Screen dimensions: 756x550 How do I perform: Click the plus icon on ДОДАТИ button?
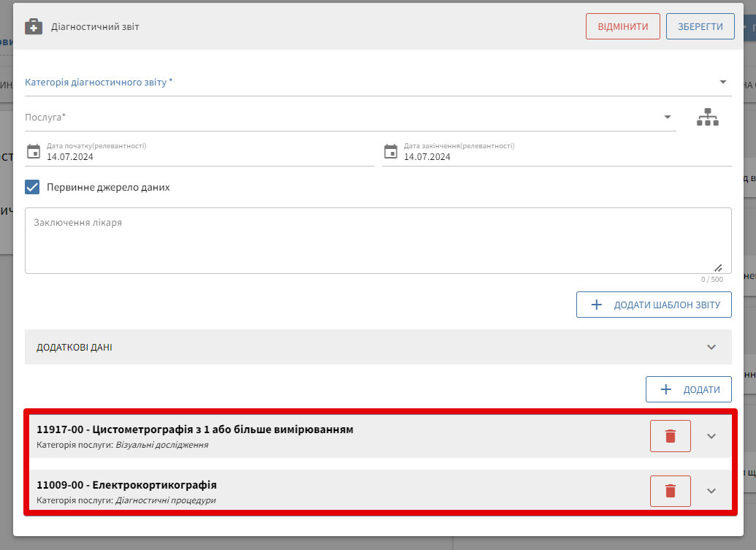pos(665,389)
